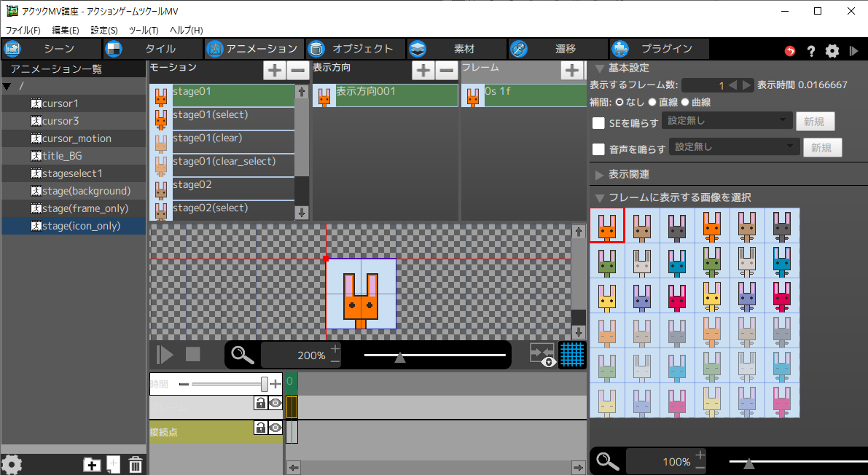This screenshot has height=475, width=868.
Task: Click the stop animation button
Action: click(x=192, y=355)
